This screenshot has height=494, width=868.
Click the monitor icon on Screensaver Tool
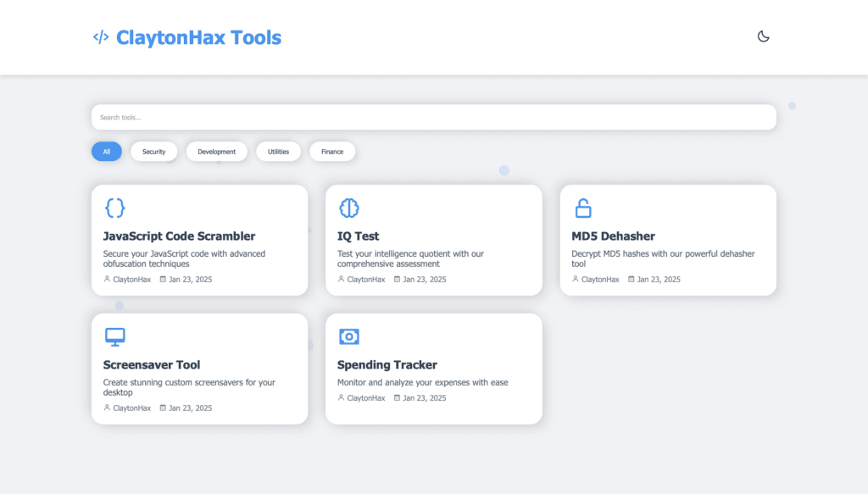(x=115, y=336)
